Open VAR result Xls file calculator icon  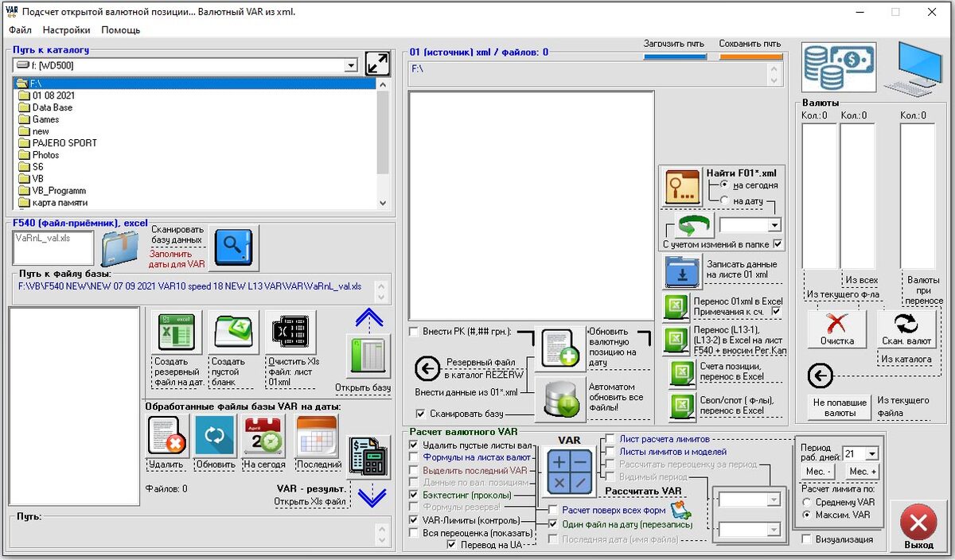(x=368, y=457)
